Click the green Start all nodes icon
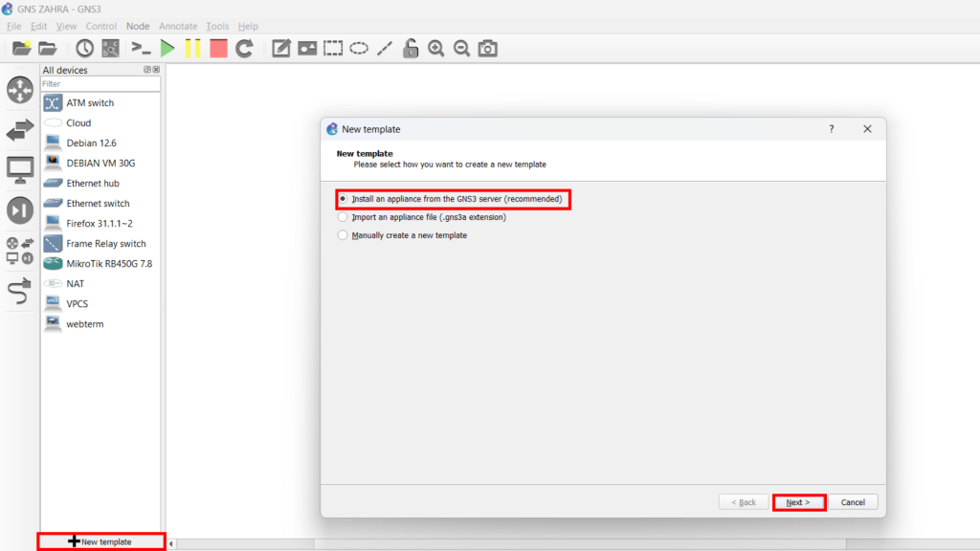This screenshot has height=551, width=980. [x=167, y=48]
